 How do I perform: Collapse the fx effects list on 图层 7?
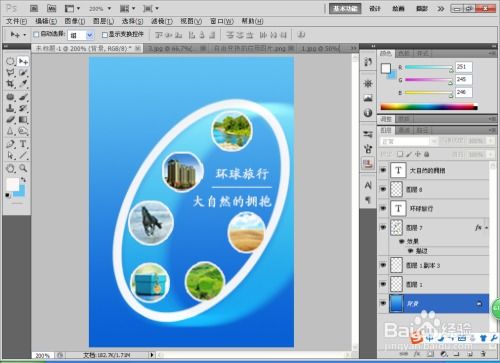point(487,228)
